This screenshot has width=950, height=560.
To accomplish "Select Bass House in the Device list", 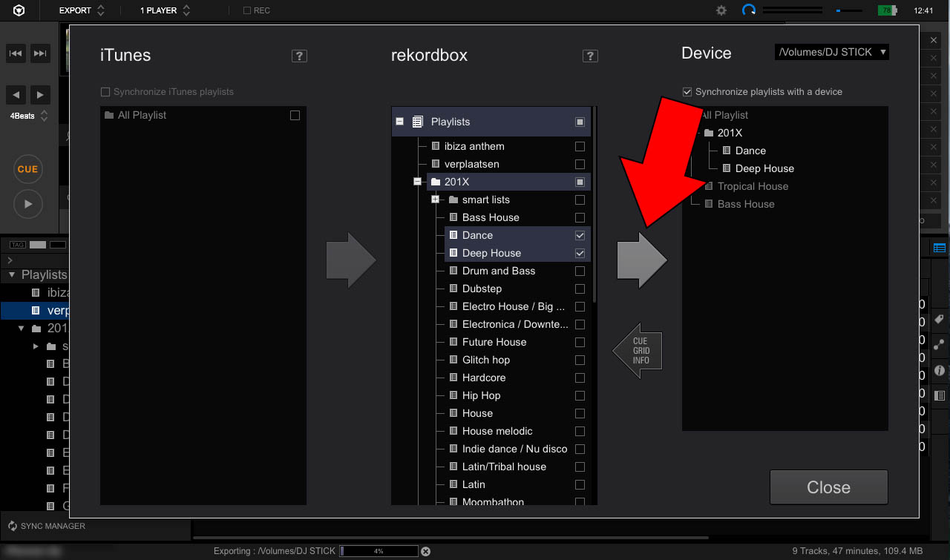I will (746, 204).
